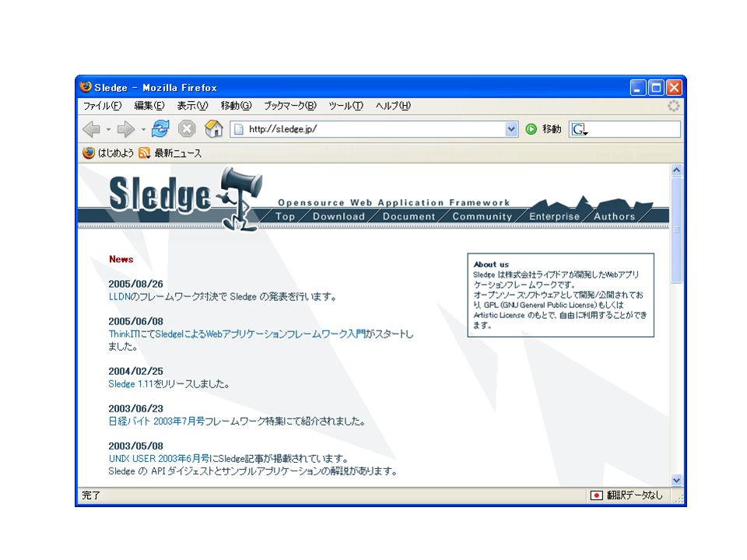Click the 2003/06/23 news date
The width and height of the screenshot is (747, 560).
(135, 408)
